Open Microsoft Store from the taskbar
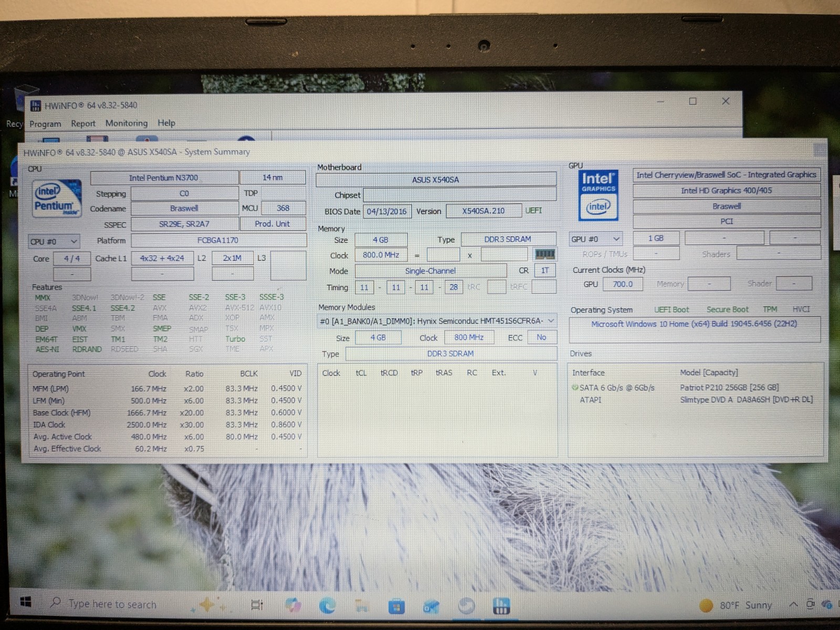Screen dimensions: 840x630 click(396, 607)
